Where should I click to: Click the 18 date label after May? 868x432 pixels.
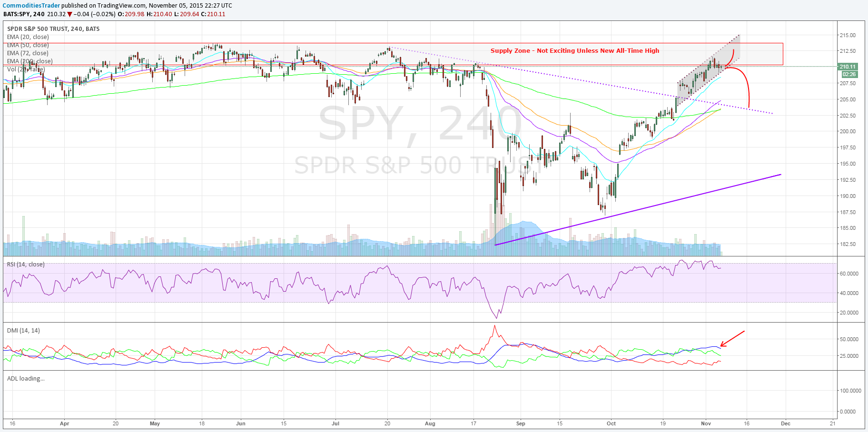pyautogui.click(x=202, y=423)
